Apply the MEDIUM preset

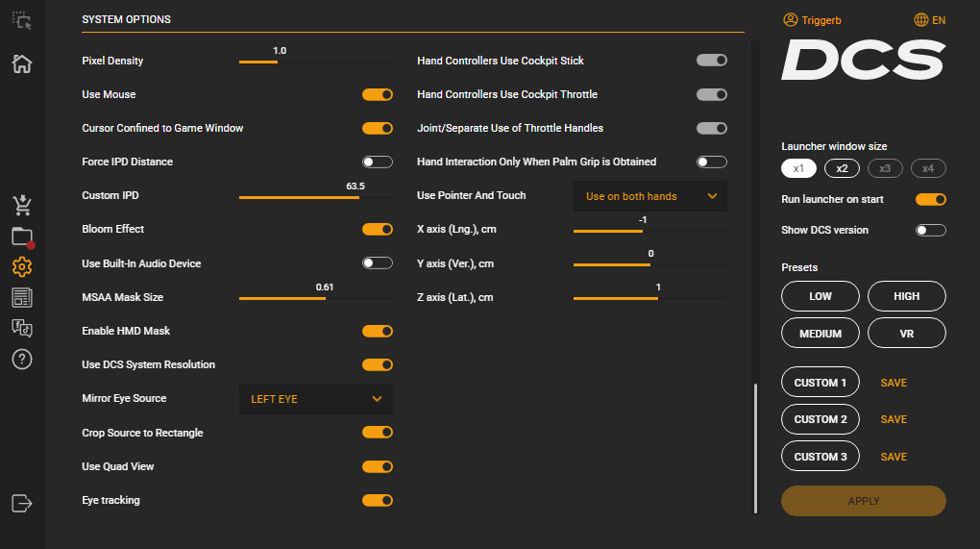click(820, 334)
